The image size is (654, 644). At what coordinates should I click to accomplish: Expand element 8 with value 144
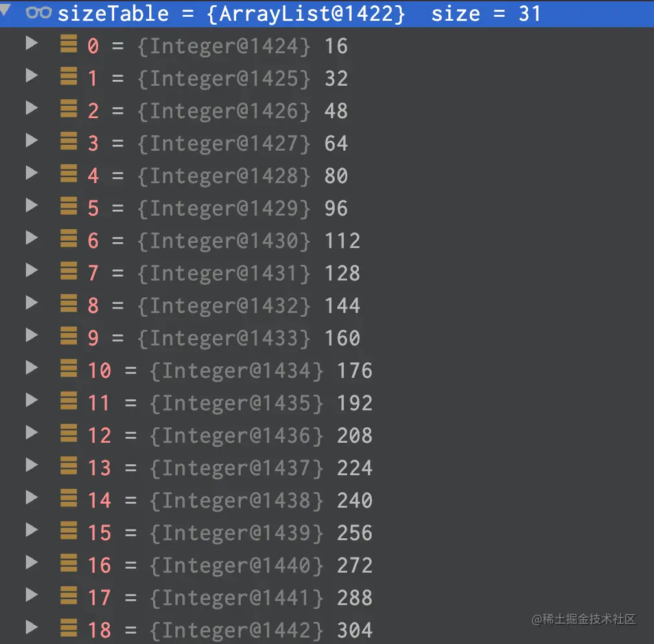click(32, 303)
